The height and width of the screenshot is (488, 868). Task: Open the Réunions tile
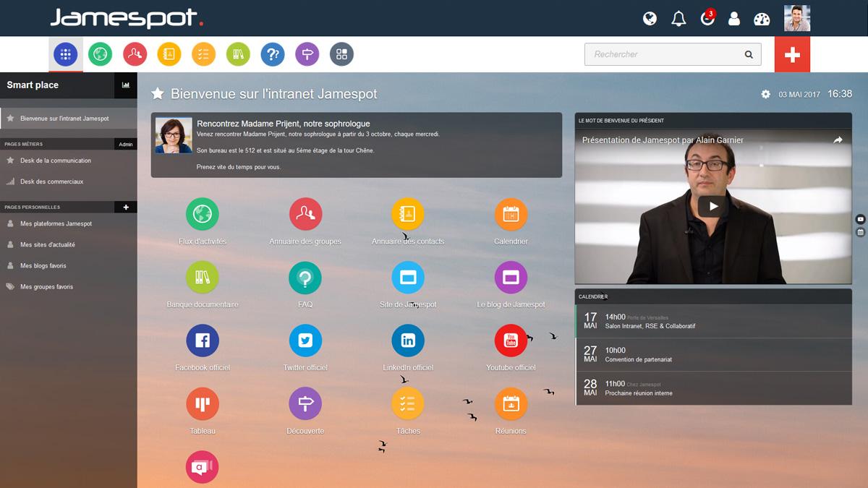click(x=511, y=404)
